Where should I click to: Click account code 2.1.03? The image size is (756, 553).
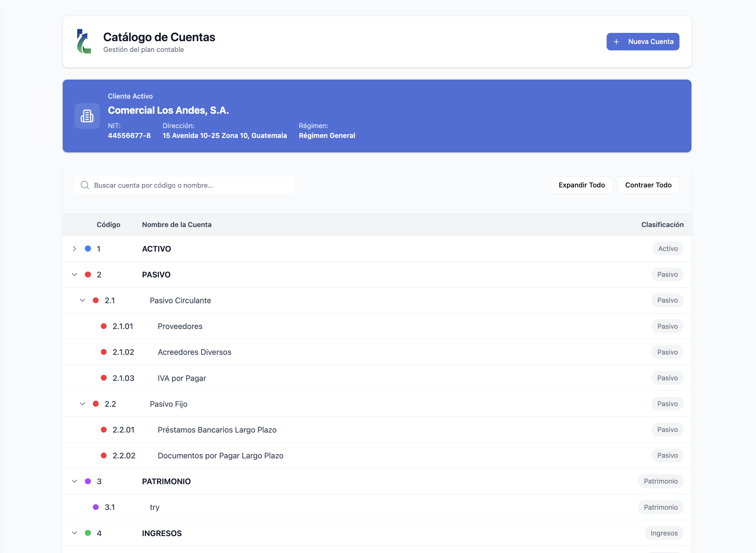pos(123,378)
